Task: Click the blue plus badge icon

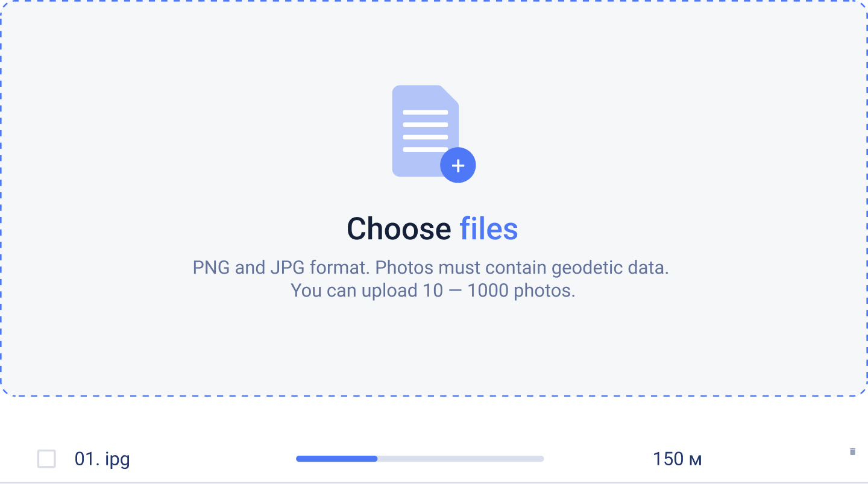Action: pos(458,165)
